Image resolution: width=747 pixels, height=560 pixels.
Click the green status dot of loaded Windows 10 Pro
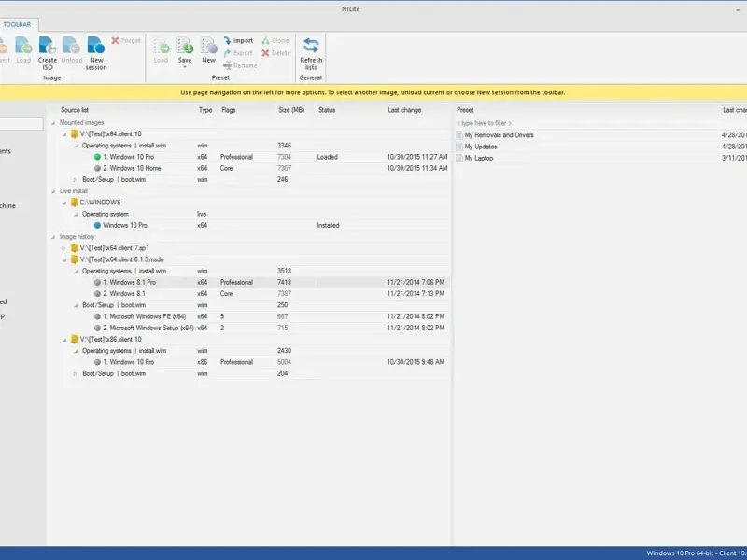[96, 157]
